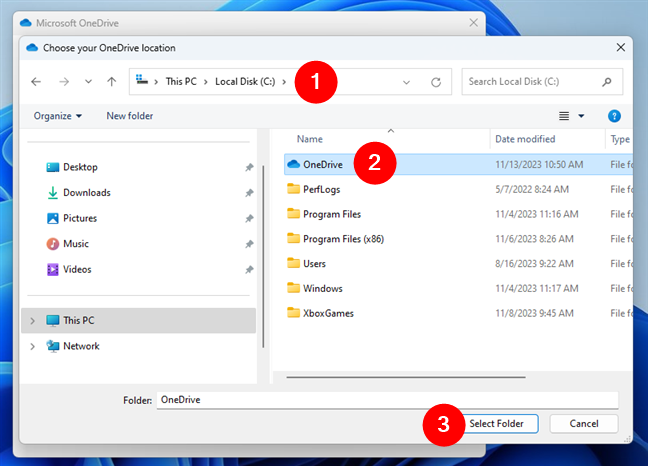This screenshot has width=648, height=466.
Task: Unpin Pictures using its pin icon
Action: [x=249, y=219]
